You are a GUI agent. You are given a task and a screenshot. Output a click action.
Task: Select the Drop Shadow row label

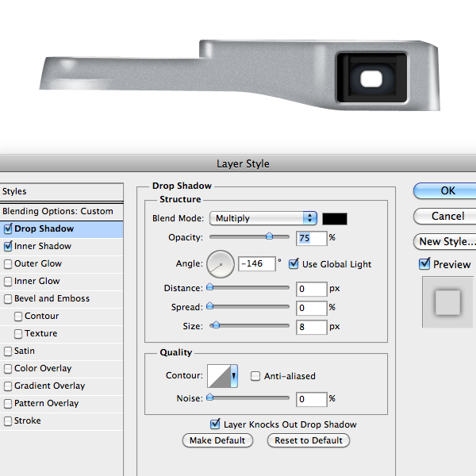coord(44,228)
